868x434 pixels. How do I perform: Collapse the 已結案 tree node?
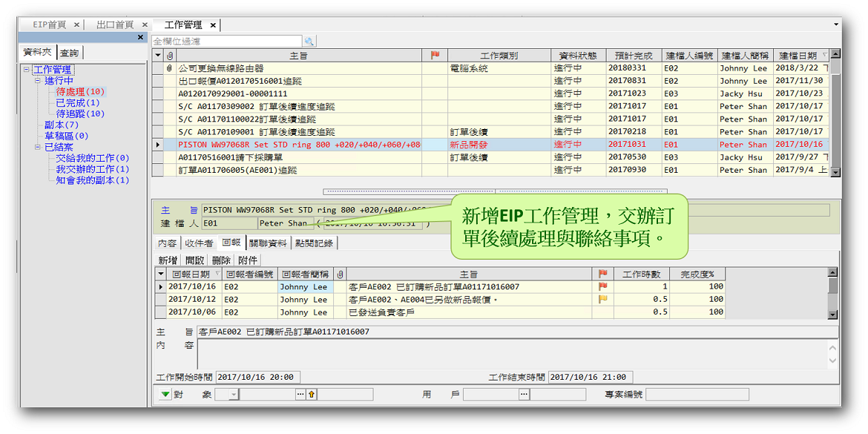38,148
